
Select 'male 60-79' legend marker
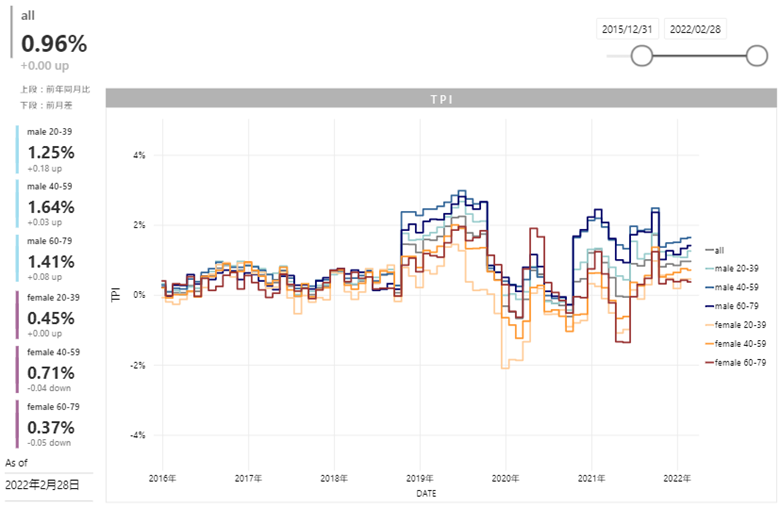(710, 306)
